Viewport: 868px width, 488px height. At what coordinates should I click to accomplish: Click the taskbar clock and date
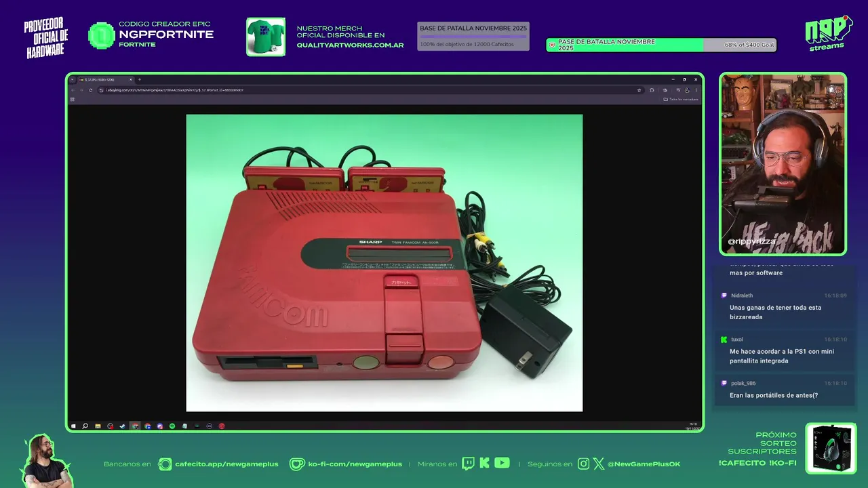click(693, 426)
